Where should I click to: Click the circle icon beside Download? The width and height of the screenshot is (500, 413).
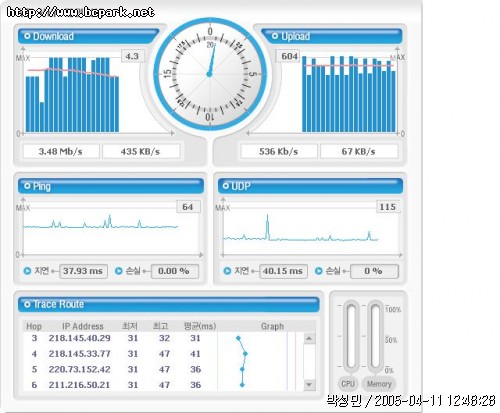(27, 36)
